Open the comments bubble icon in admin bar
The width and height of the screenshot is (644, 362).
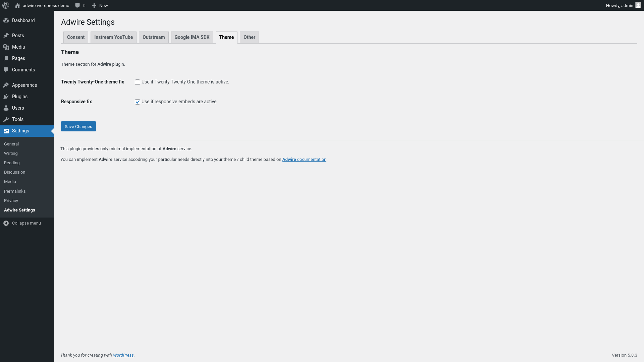[x=77, y=5]
